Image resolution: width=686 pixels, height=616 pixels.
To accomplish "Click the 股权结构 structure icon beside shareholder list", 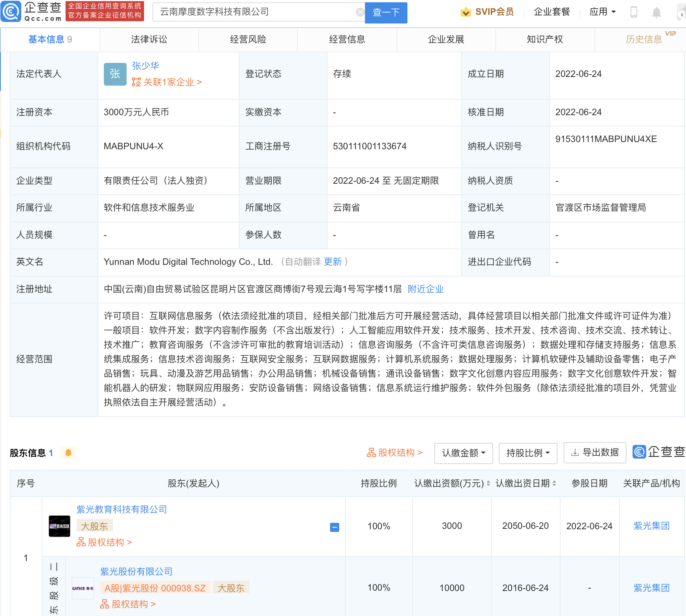I will tap(372, 453).
